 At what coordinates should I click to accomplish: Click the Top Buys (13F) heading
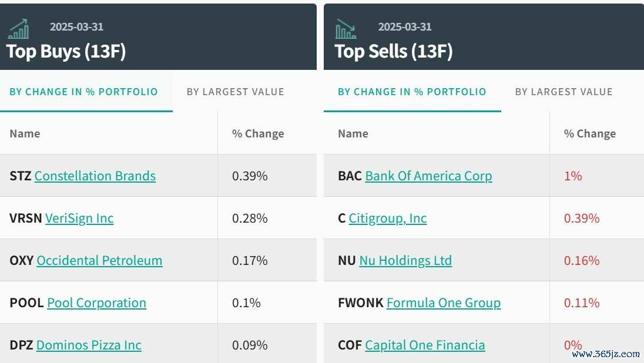66,51
